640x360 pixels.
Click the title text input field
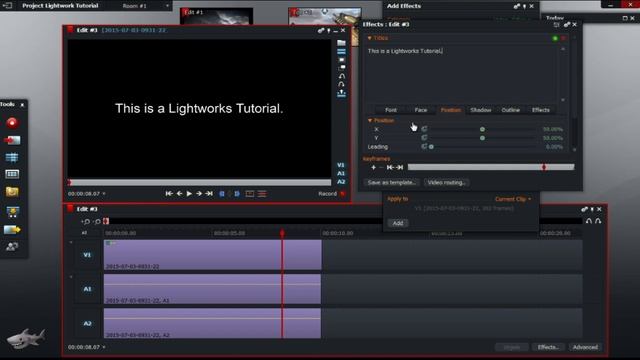[461, 74]
